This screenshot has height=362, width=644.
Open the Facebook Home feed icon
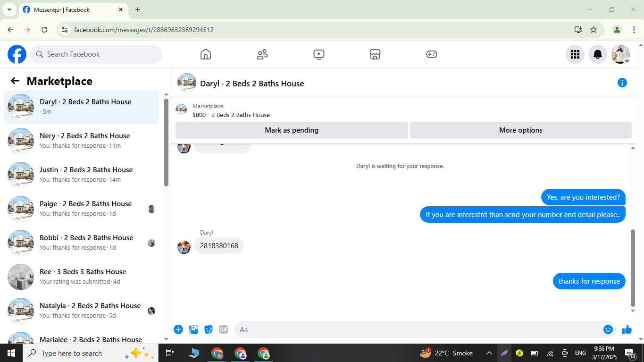206,54
